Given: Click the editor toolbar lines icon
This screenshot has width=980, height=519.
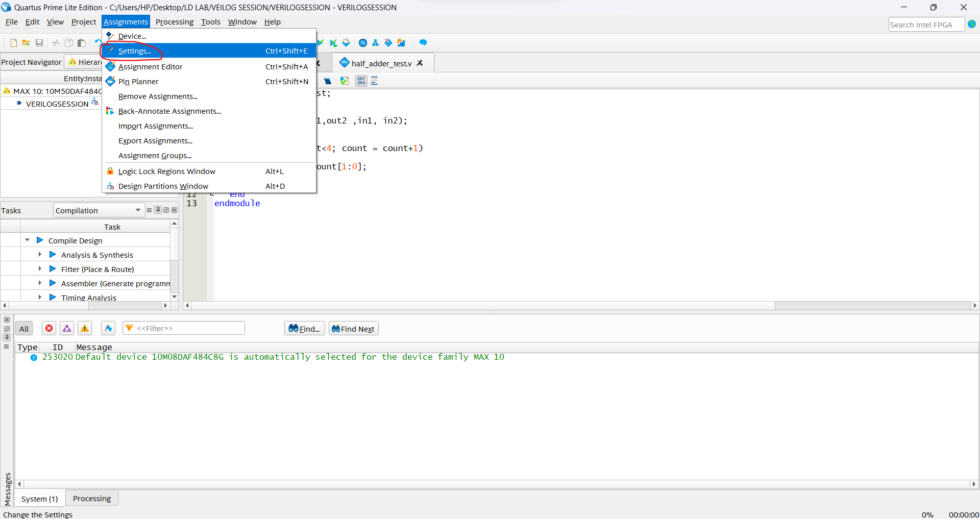Looking at the screenshot, I should 375,81.
